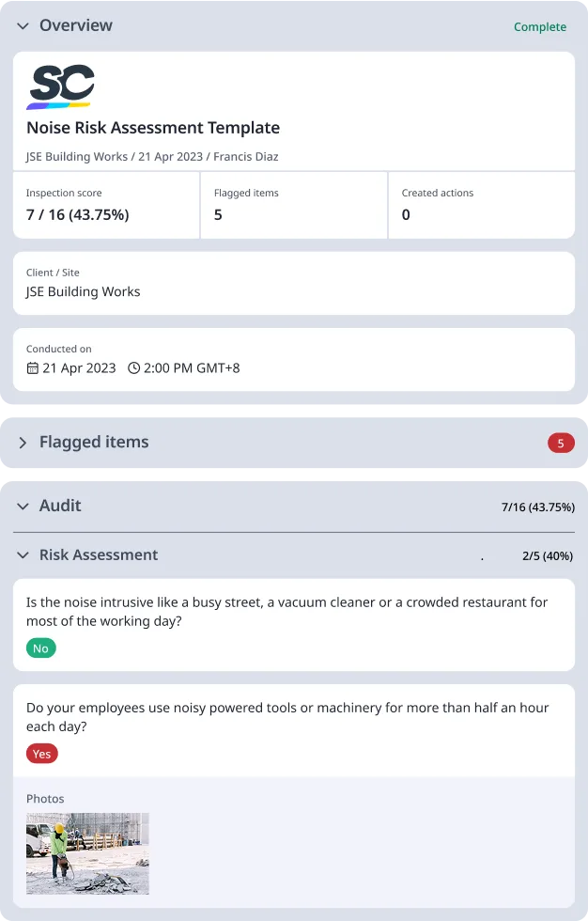The height and width of the screenshot is (921, 588).
Task: Toggle the Complete inspection status
Action: click(x=540, y=27)
